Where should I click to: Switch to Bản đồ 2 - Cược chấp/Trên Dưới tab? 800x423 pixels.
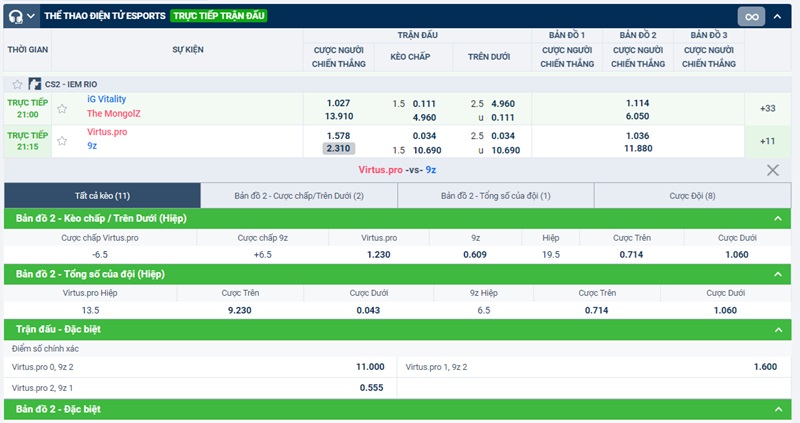(298, 196)
